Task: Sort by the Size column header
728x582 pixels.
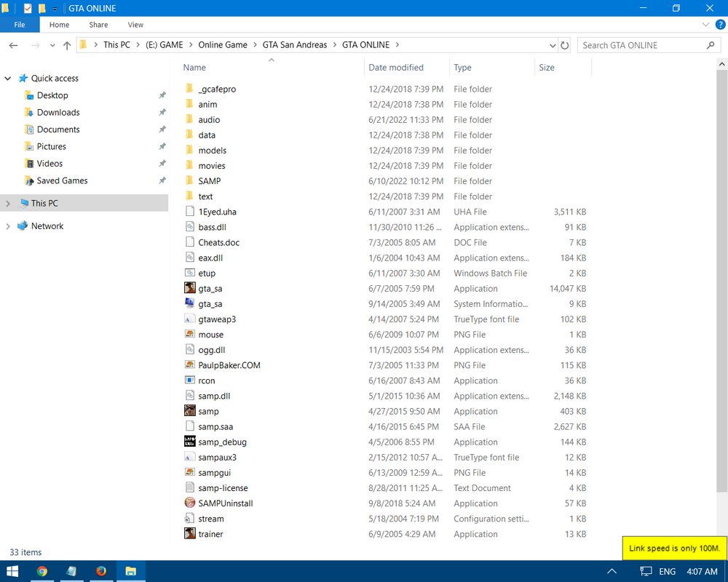Action: (563, 68)
